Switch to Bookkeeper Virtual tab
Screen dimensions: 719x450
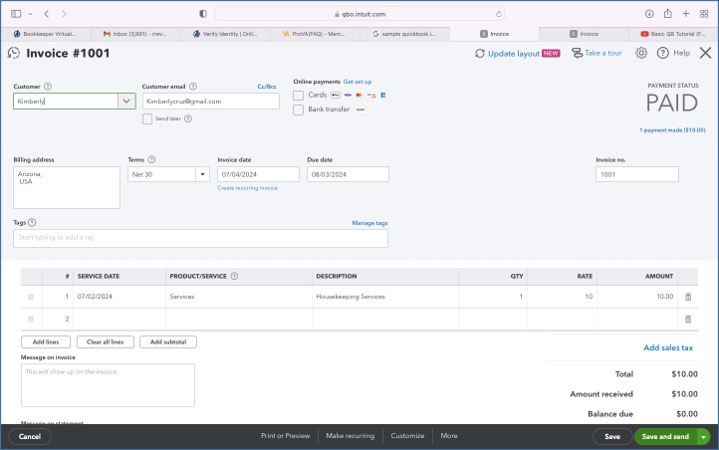coord(45,34)
